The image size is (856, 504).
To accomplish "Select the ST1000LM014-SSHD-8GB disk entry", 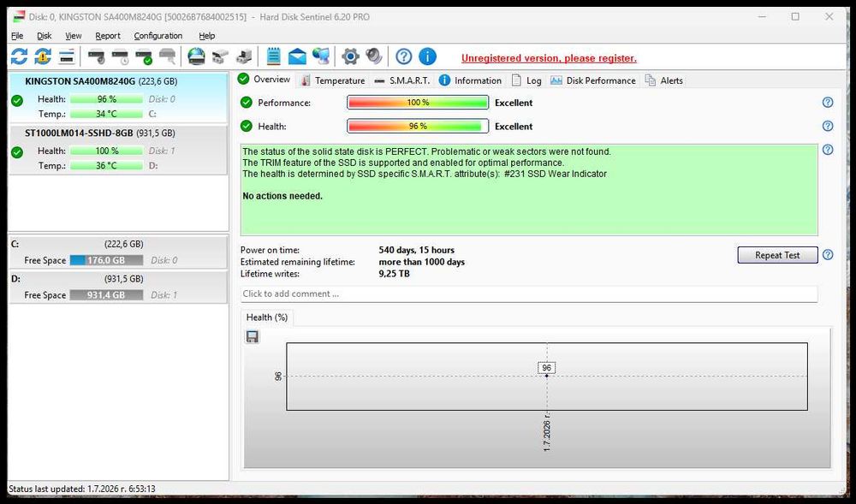I will click(x=118, y=150).
